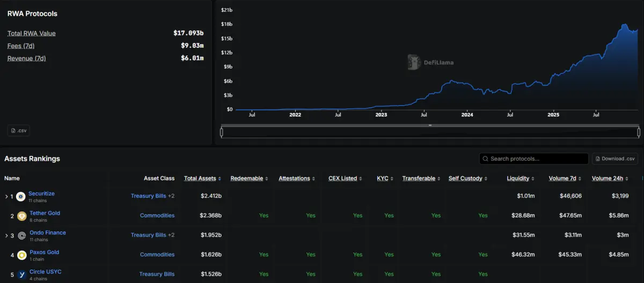This screenshot has height=283, width=644.
Task: Sort by the Redeemable column header
Action: pos(246,178)
